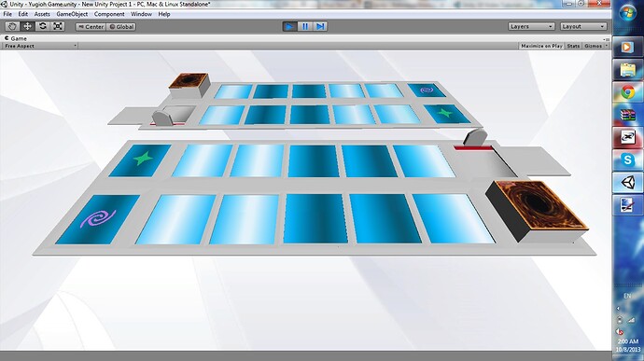The height and width of the screenshot is (361, 644).
Task: Select the Move tool
Action: pos(27,27)
